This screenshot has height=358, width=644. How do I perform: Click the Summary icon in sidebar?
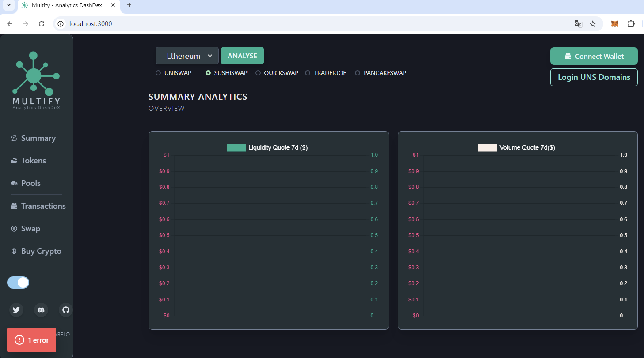click(x=14, y=138)
